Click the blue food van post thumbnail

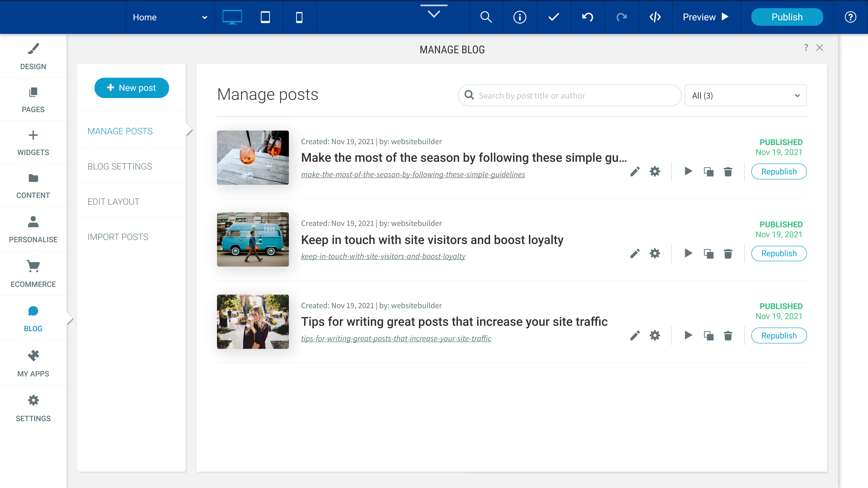point(253,239)
